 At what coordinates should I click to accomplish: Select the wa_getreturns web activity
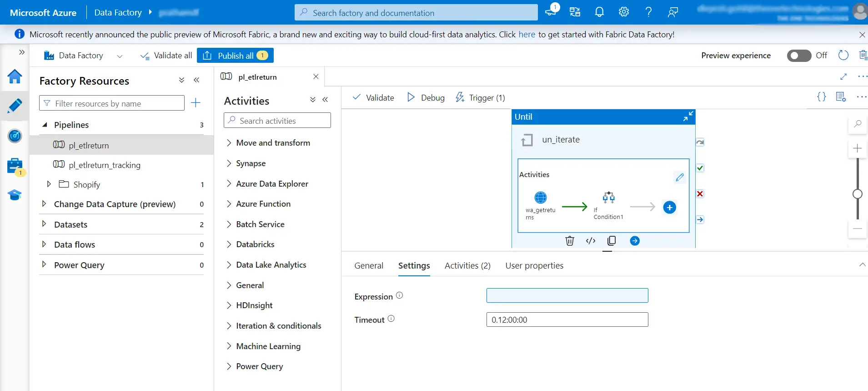coord(541,205)
